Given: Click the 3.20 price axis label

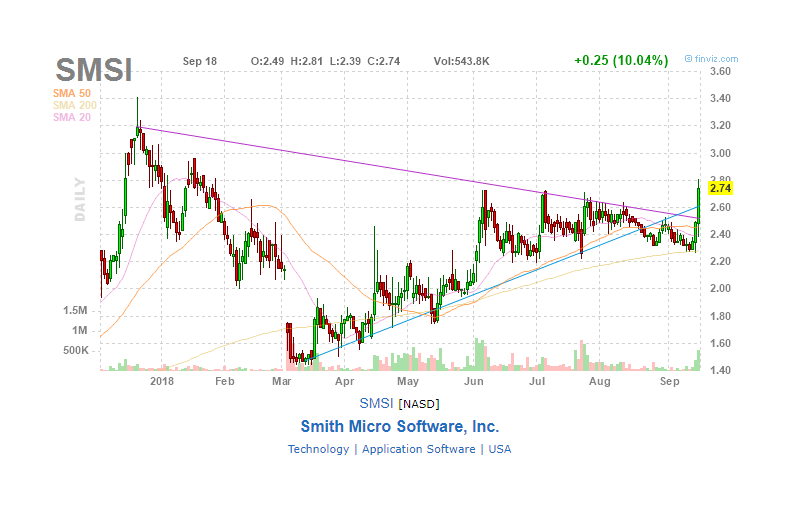Looking at the screenshot, I should [720, 125].
